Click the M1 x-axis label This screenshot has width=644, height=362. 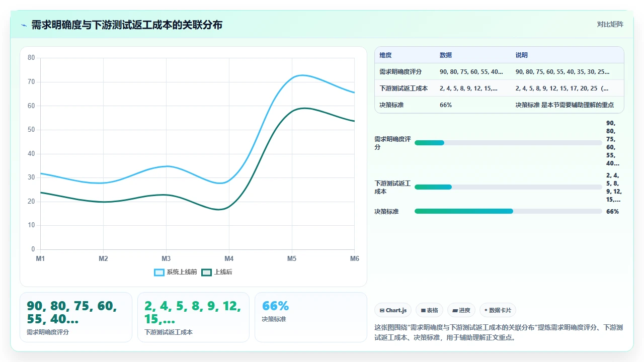(x=40, y=258)
